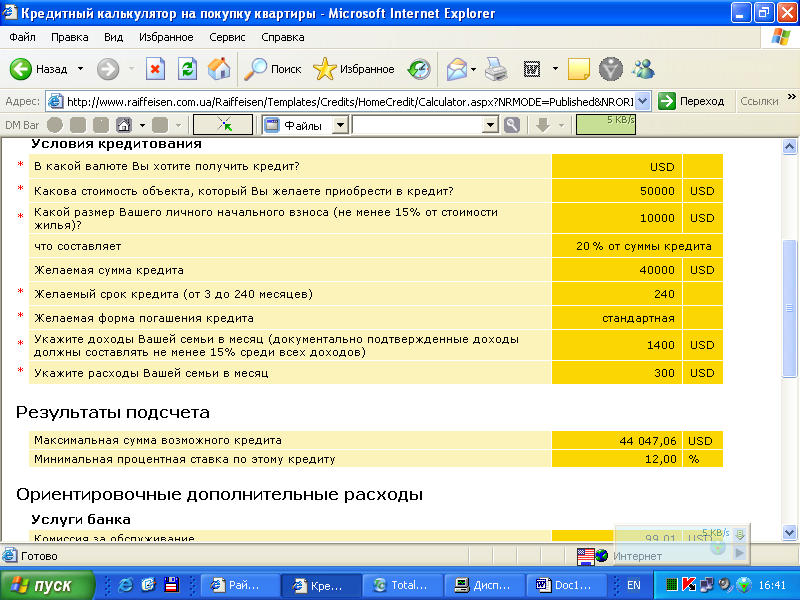Open the Mail envelope icon

(457, 69)
